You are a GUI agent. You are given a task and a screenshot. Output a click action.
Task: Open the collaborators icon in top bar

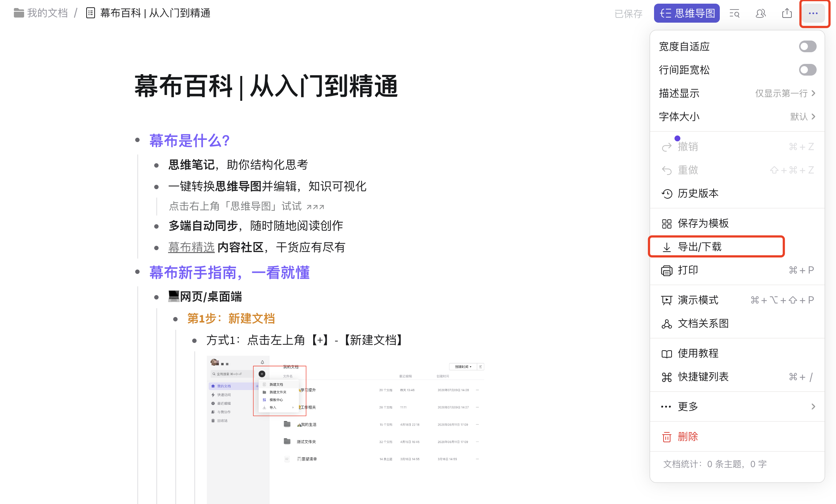point(760,14)
